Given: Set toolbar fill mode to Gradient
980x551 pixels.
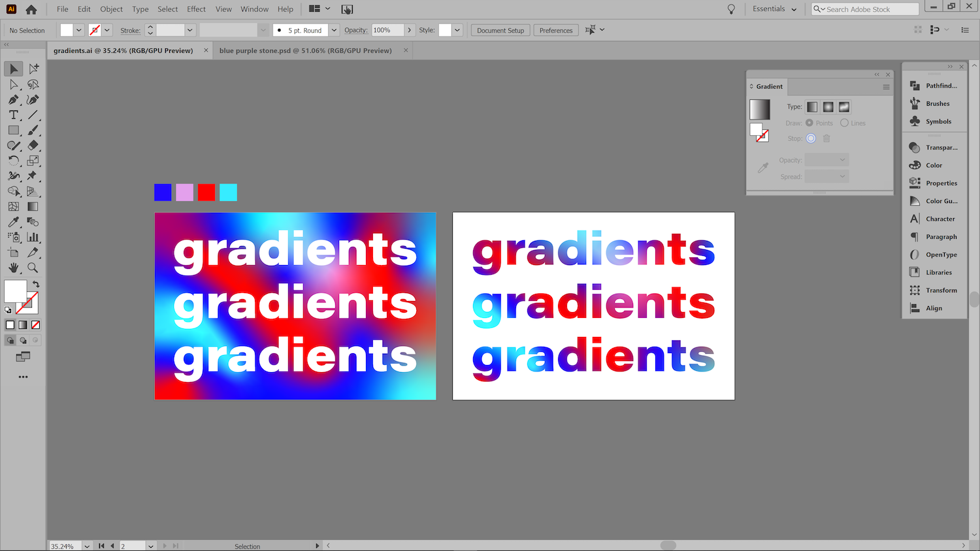Looking at the screenshot, I should coord(23,324).
